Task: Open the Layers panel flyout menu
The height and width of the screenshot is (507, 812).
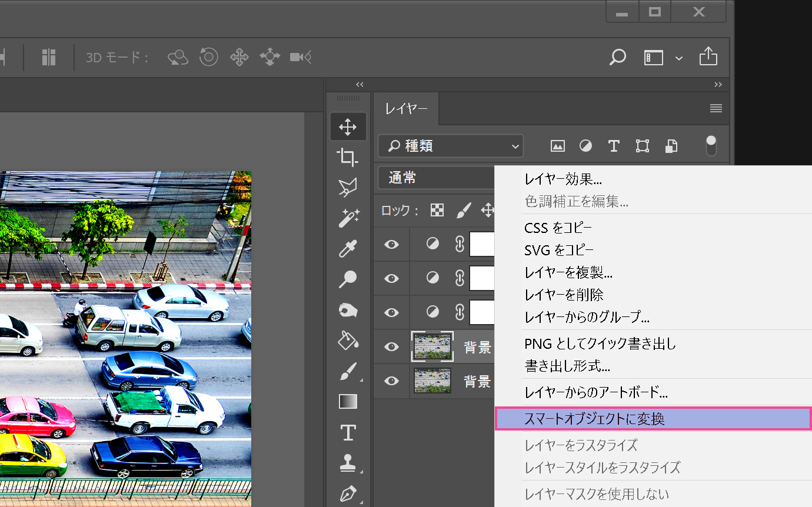Action: coord(716,108)
